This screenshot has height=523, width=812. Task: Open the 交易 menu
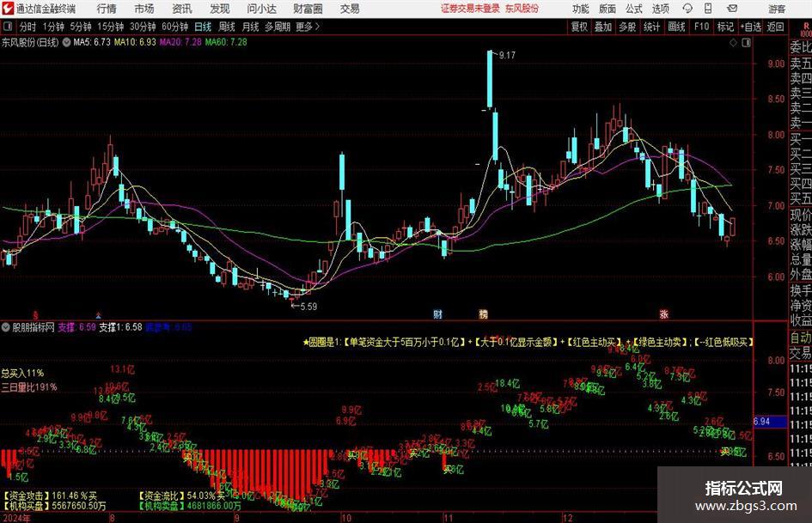[350, 9]
